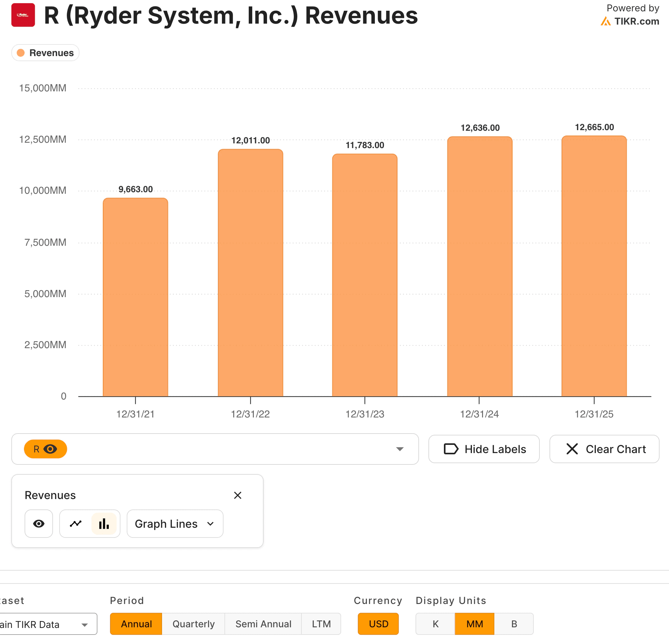
Task: Click the X icon in Clear Chart
Action: point(572,449)
